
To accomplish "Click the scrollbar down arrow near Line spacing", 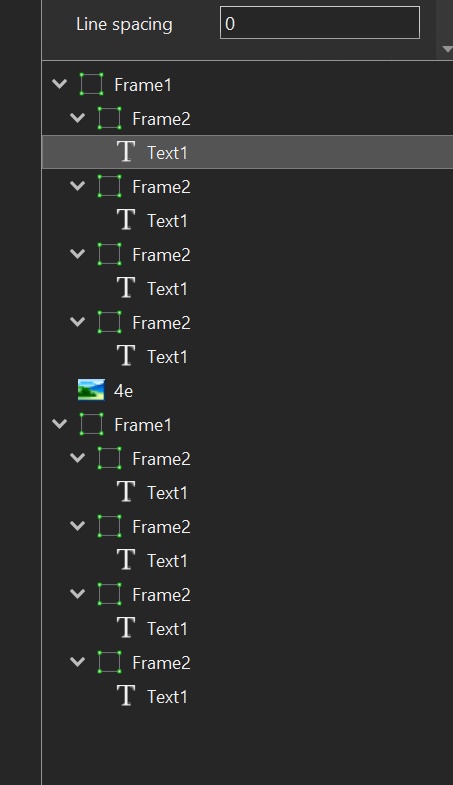I will [447, 49].
